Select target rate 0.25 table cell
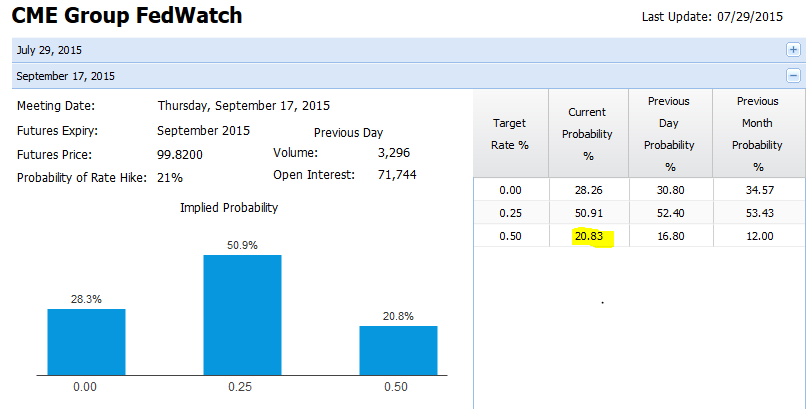The height and width of the screenshot is (409, 810). (x=510, y=213)
